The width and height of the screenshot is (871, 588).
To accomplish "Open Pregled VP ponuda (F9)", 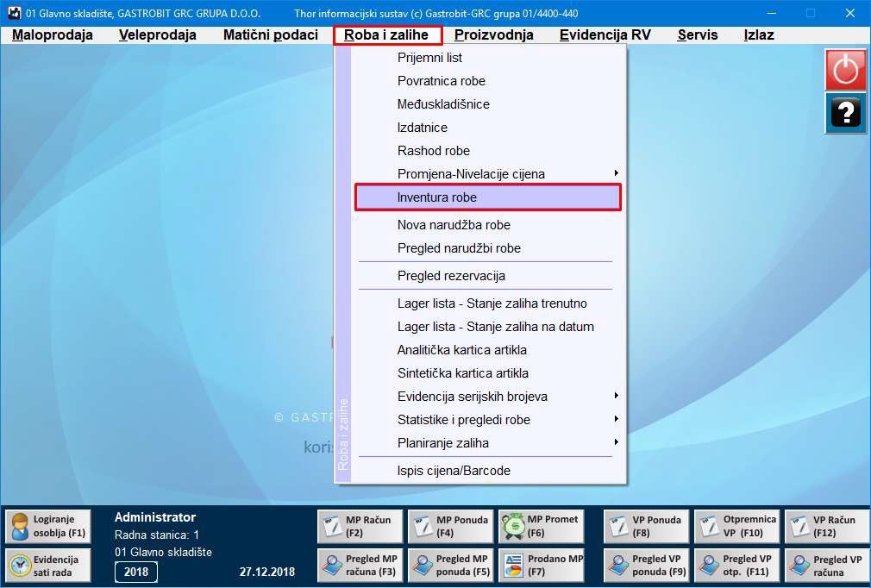I will [x=647, y=566].
